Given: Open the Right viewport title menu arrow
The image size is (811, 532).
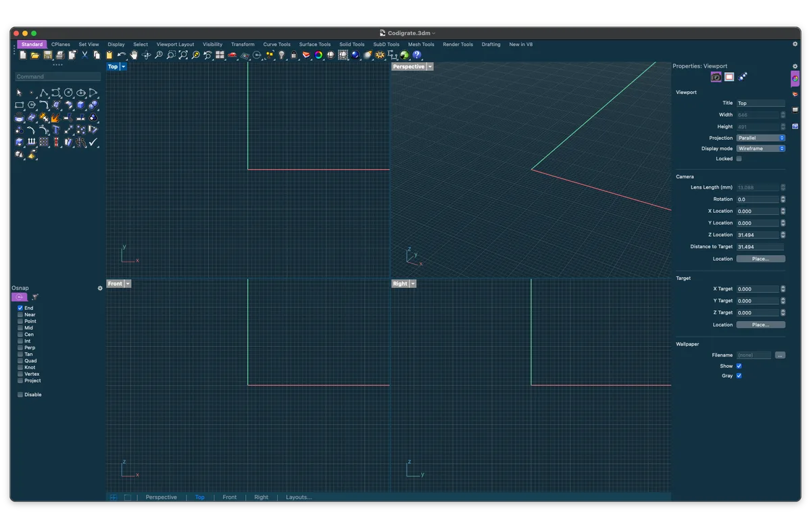Looking at the screenshot, I should point(413,284).
